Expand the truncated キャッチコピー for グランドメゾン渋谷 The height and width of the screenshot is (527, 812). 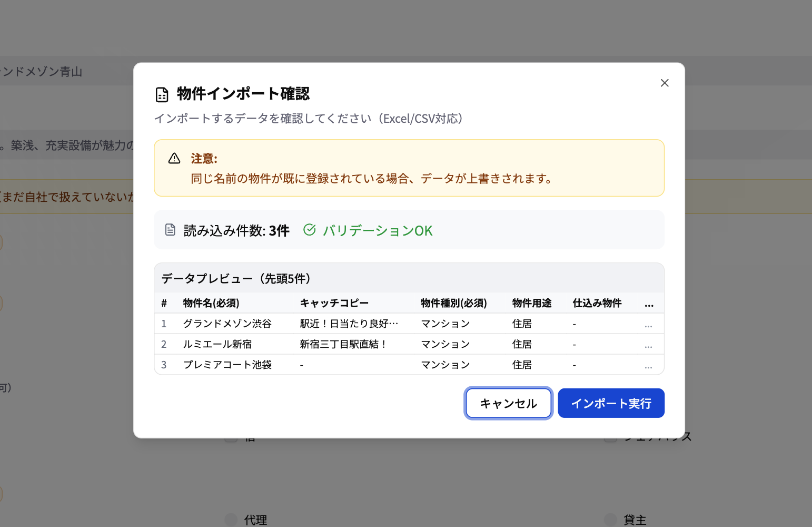point(349,323)
